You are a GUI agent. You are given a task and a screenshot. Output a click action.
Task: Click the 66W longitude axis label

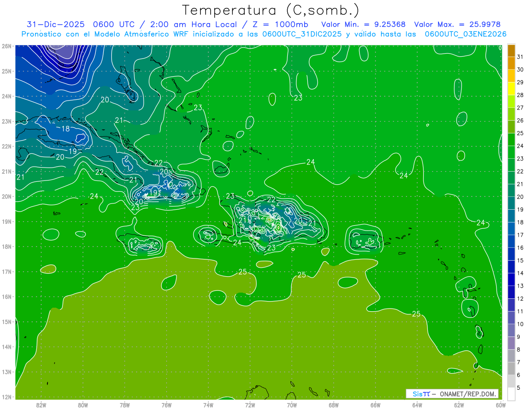coord(376,405)
